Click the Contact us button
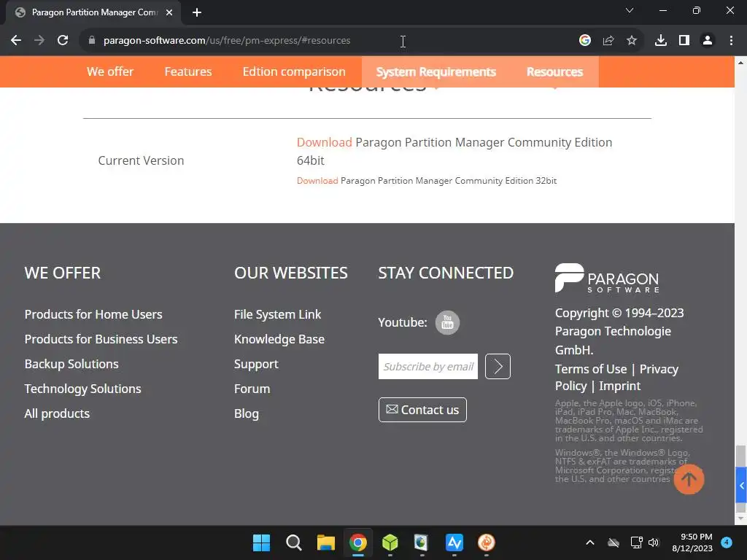 tap(422, 410)
